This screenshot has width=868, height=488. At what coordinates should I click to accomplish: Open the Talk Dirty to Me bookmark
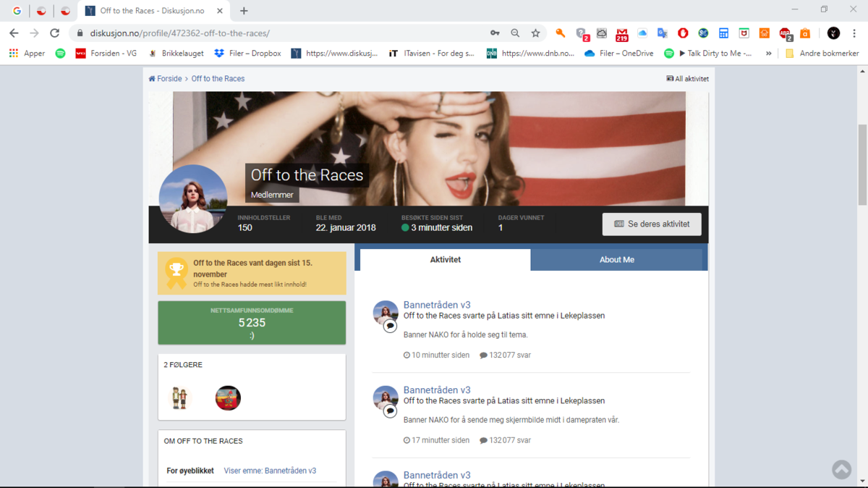pyautogui.click(x=708, y=54)
